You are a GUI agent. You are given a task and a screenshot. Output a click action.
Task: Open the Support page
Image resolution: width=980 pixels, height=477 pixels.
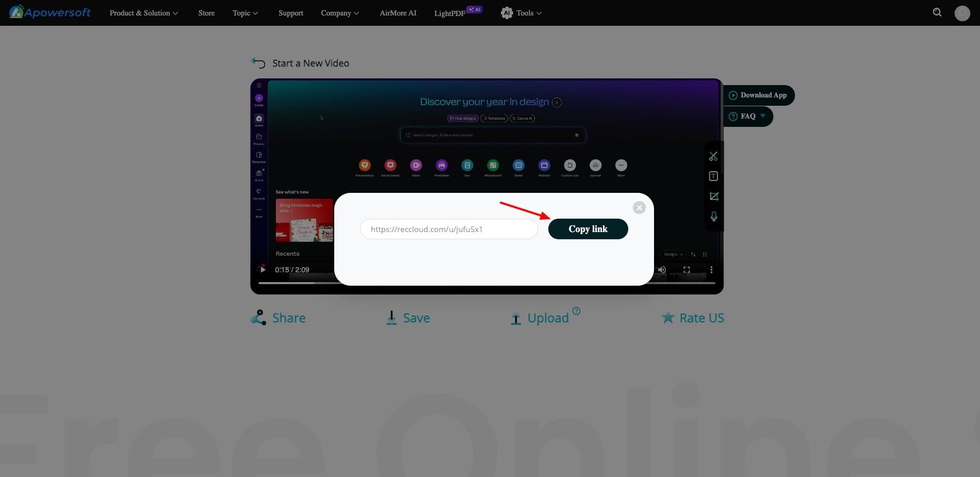pyautogui.click(x=291, y=13)
